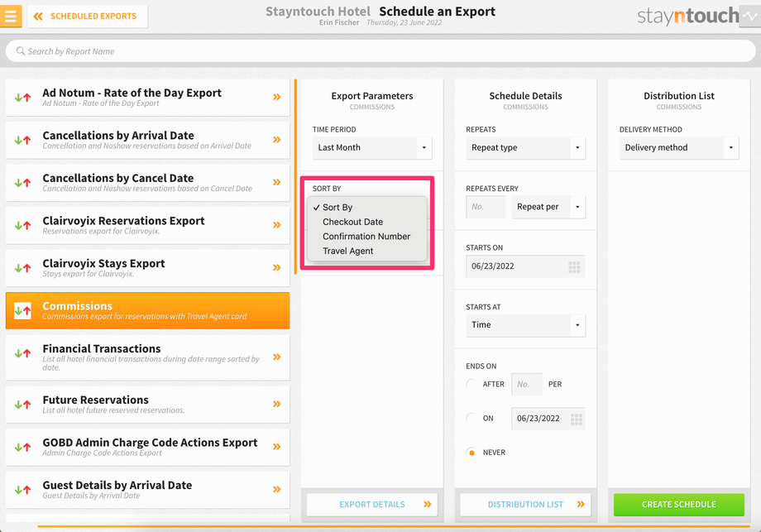
Task: Click the Ends After number field
Action: coord(527,385)
